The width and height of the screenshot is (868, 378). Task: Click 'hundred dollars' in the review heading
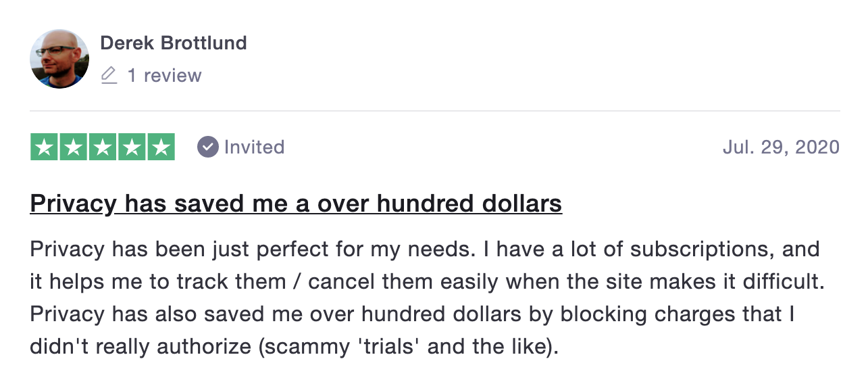[x=469, y=204]
